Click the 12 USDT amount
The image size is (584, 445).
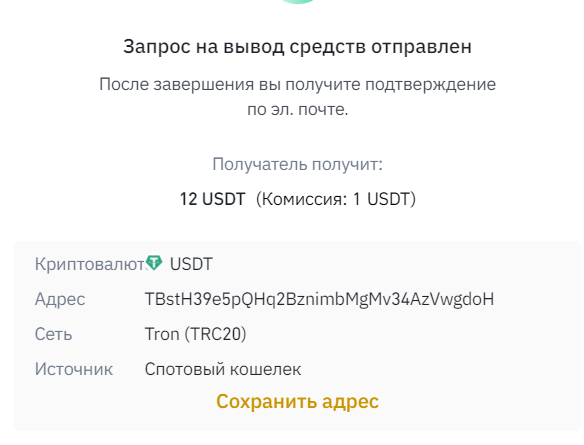coord(212,199)
